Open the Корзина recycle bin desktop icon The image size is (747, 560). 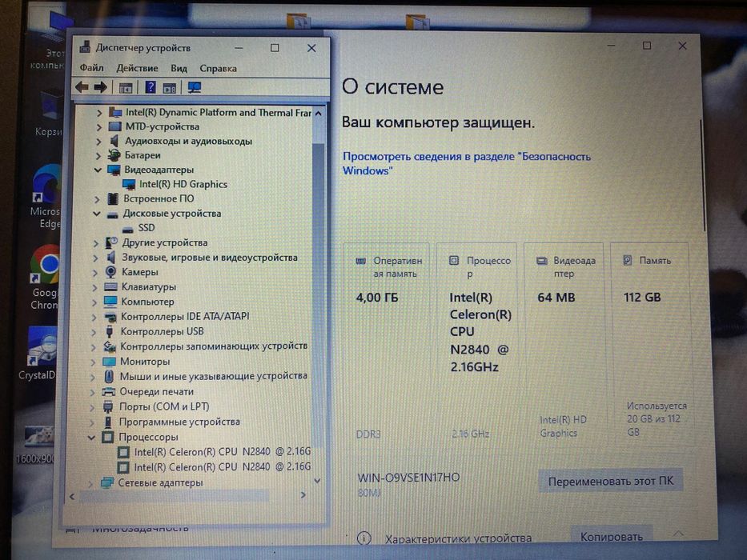(49, 114)
